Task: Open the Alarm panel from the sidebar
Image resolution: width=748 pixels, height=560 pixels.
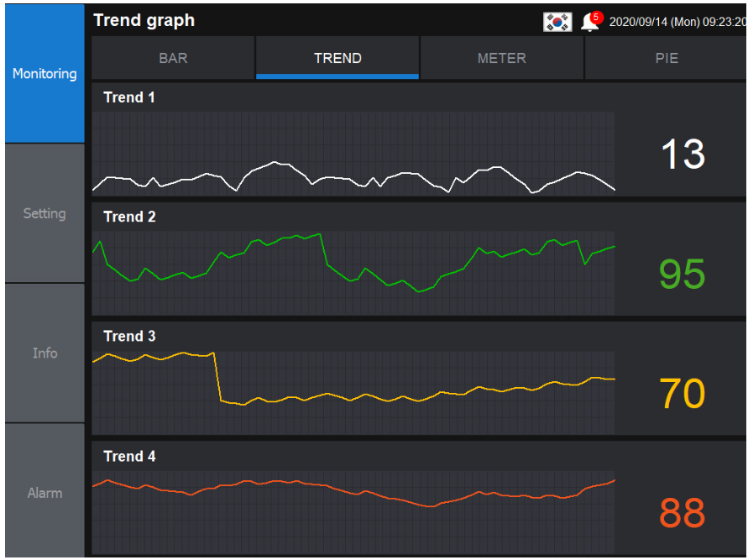Action: pyautogui.click(x=44, y=493)
